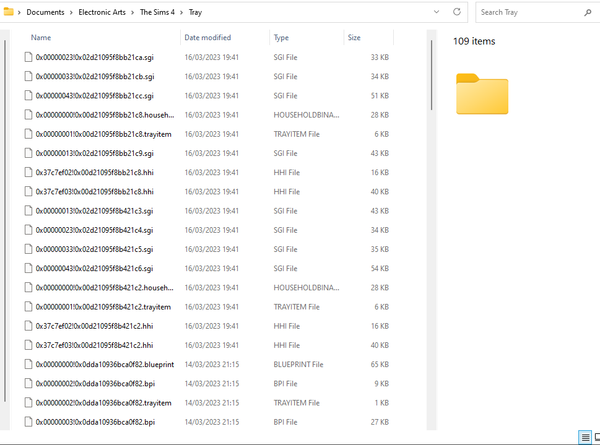This screenshot has height=445, width=600.
Task: Switch to the details view layout icon
Action: [x=585, y=437]
